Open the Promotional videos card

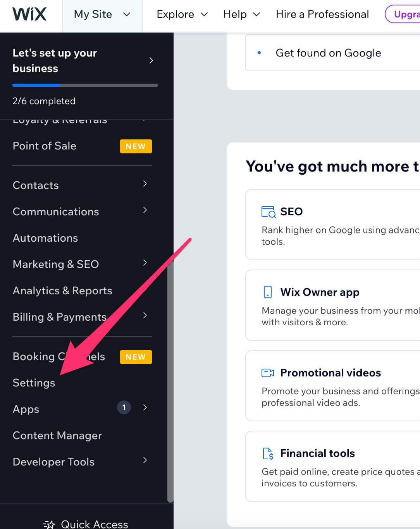pyautogui.click(x=333, y=386)
